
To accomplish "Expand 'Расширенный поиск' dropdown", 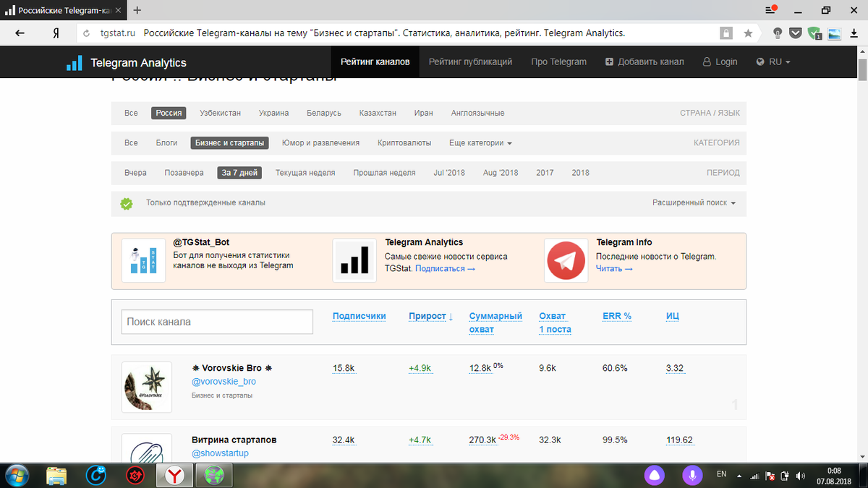I will [x=694, y=203].
